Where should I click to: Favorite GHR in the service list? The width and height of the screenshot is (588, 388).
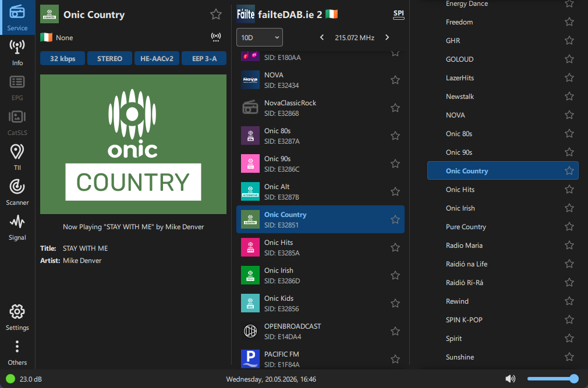pos(569,40)
